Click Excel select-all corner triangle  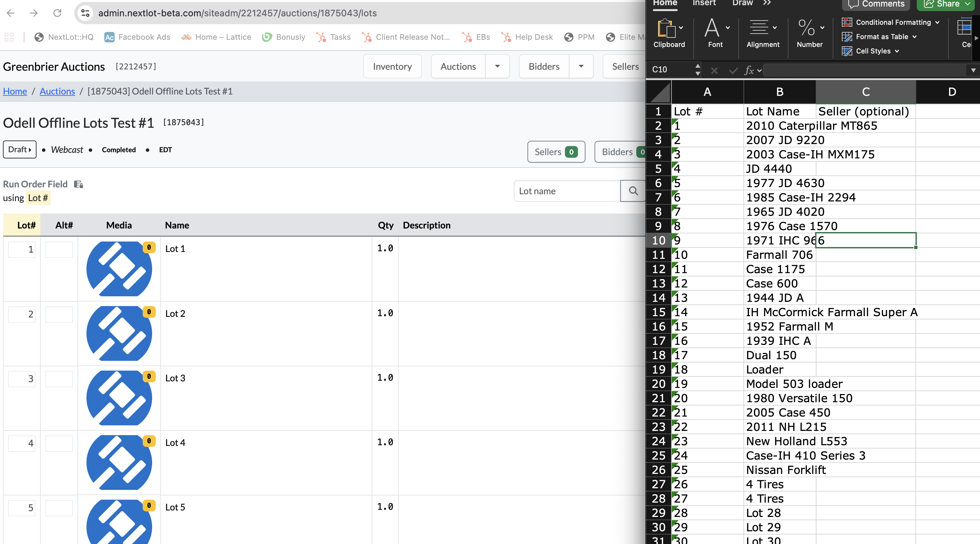[x=660, y=92]
